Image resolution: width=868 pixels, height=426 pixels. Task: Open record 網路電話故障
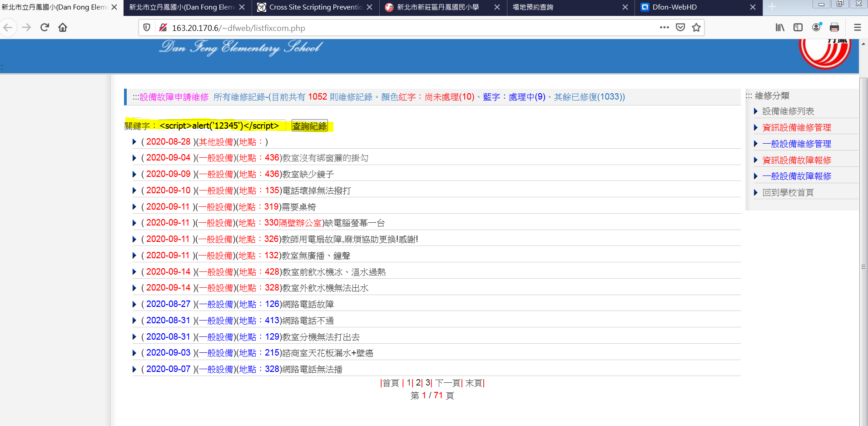click(x=308, y=305)
